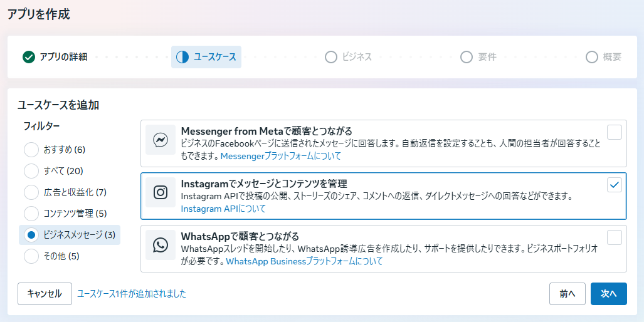644x322 pixels.
Task: Click the キャンセル button
Action: pyautogui.click(x=45, y=294)
